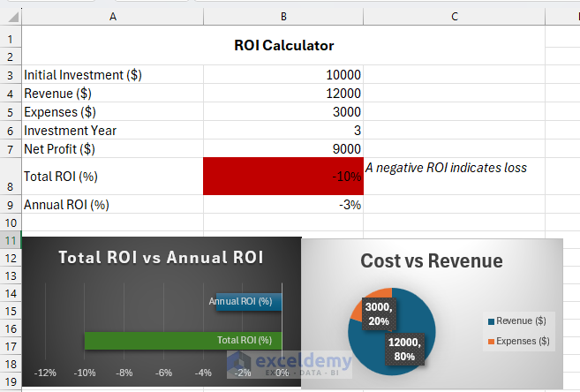Select the Initial Investment ($) label cell
The image size is (580, 392).
(x=112, y=75)
